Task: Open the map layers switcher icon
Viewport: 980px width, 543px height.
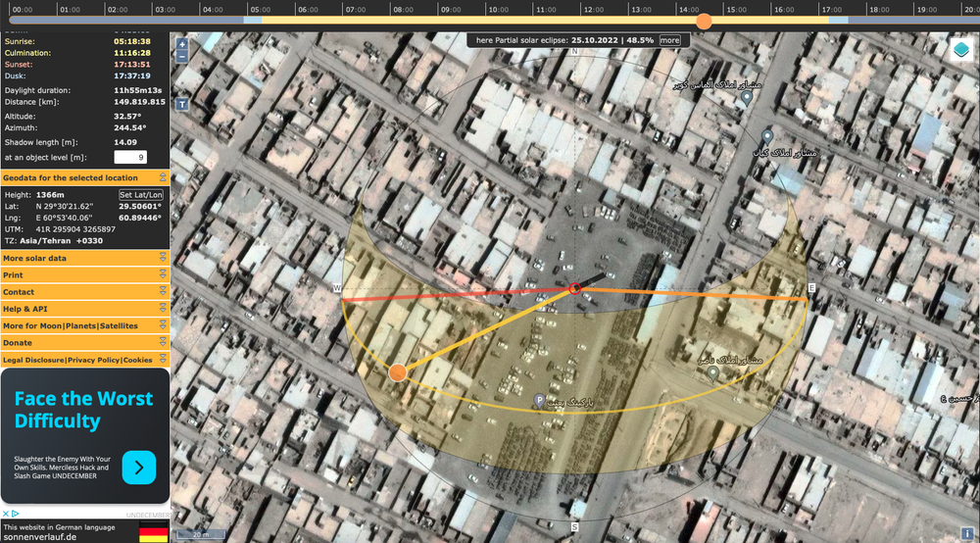Action: coord(961,50)
